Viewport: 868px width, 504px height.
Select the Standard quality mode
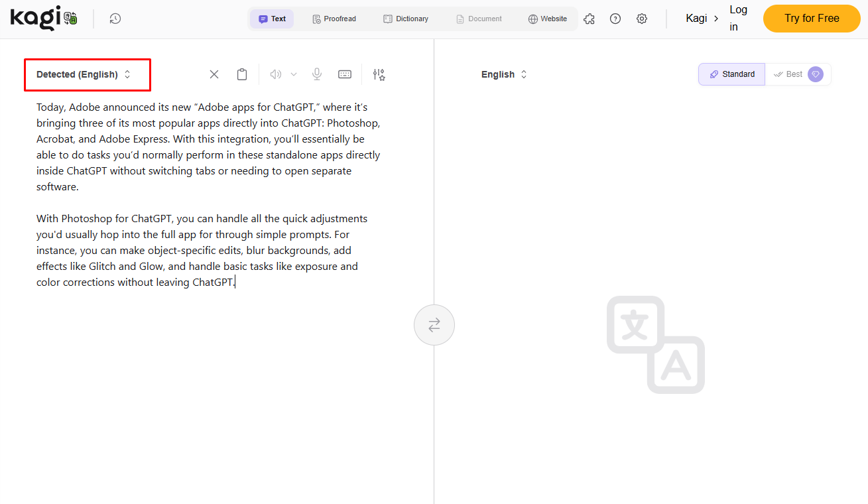click(731, 74)
